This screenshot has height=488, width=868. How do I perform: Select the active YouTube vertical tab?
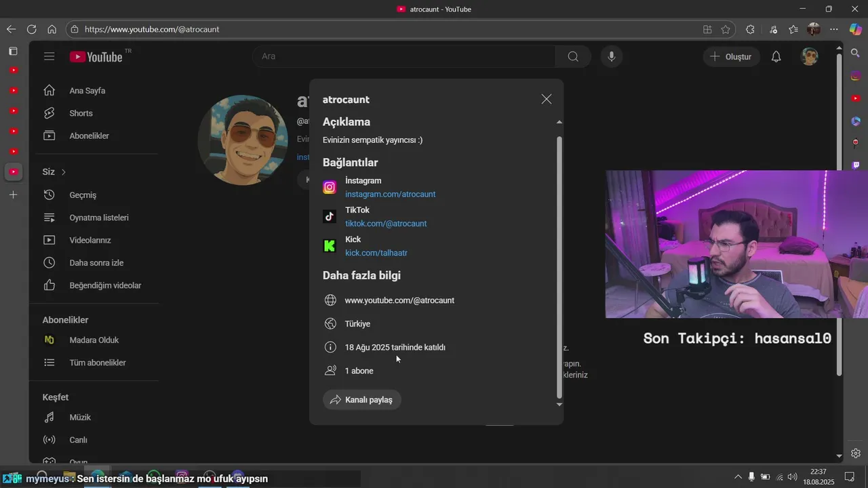point(13,172)
